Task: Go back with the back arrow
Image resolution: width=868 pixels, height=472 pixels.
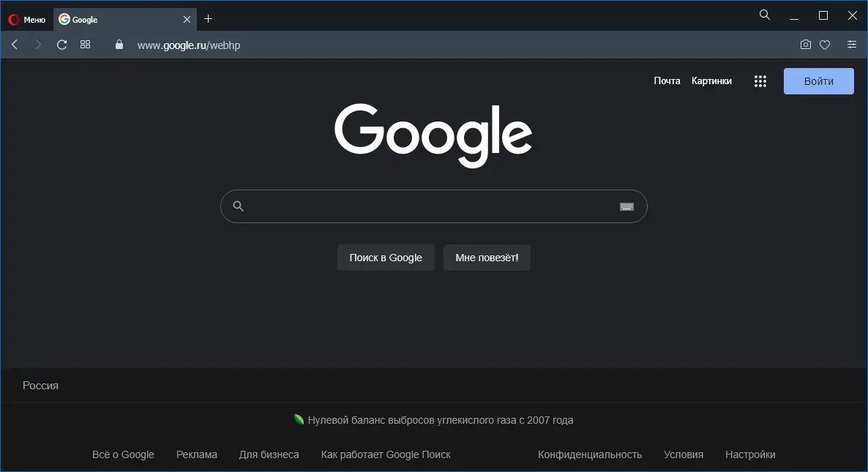Action: tap(15, 45)
